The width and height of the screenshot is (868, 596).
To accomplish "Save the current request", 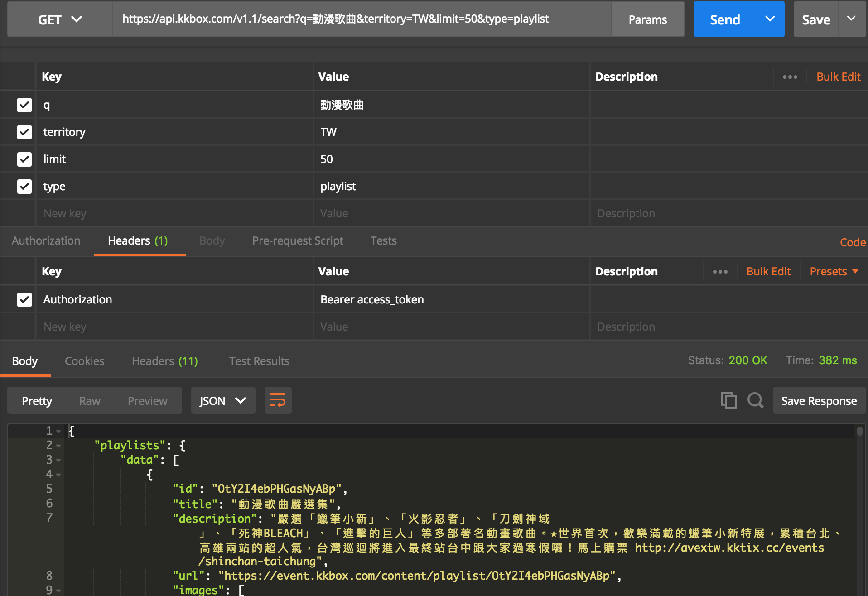I will (816, 19).
